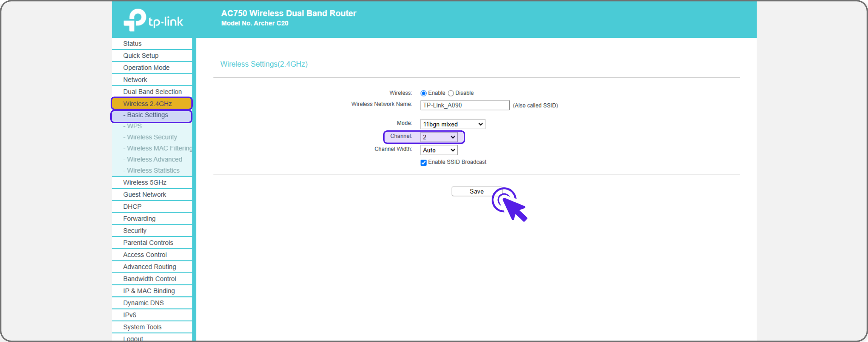
Task: Click the Save button
Action: click(476, 192)
